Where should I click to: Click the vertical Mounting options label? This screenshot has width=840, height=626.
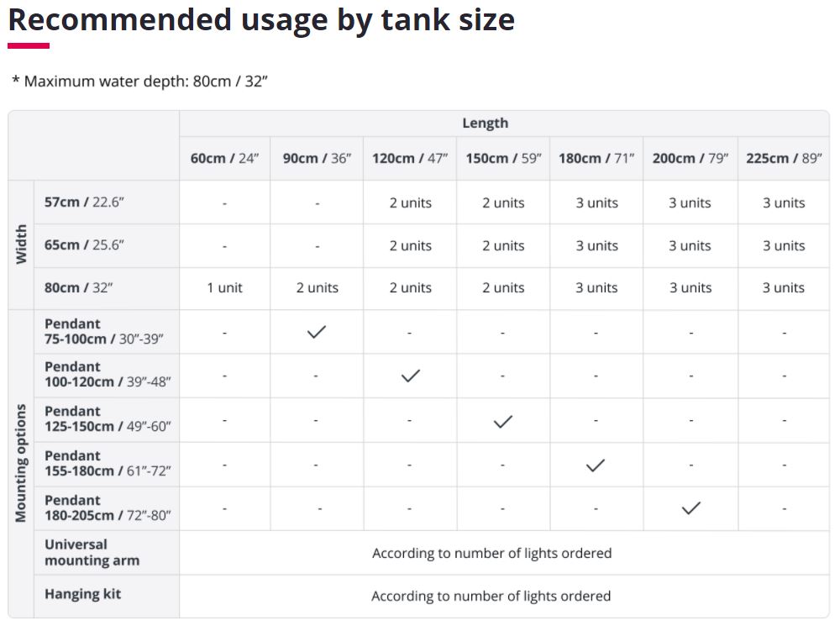point(20,463)
